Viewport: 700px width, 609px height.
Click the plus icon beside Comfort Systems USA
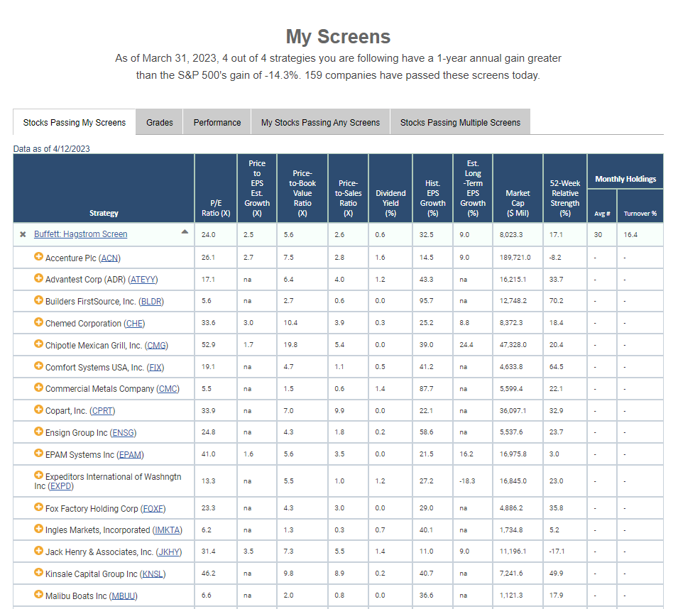(39, 366)
